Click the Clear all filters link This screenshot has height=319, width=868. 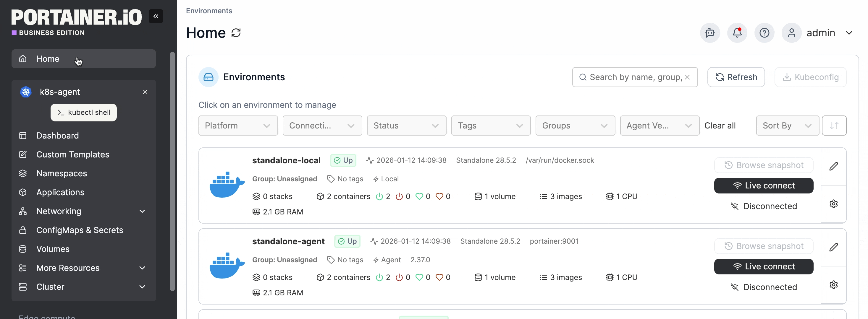[x=720, y=126]
